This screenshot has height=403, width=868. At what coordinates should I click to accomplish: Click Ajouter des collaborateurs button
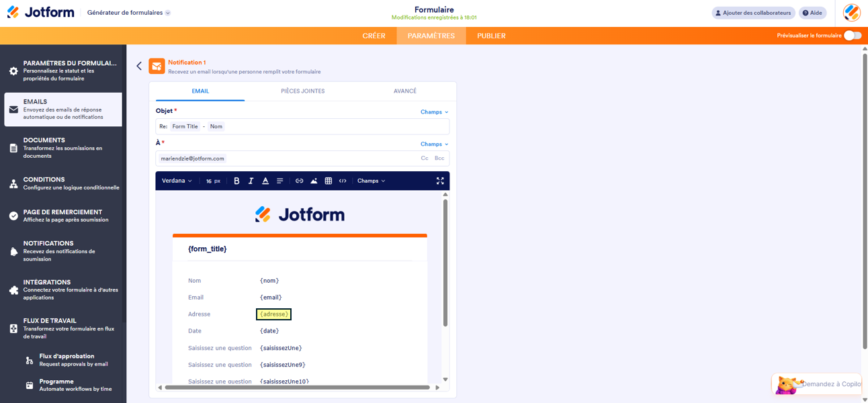[x=753, y=13]
